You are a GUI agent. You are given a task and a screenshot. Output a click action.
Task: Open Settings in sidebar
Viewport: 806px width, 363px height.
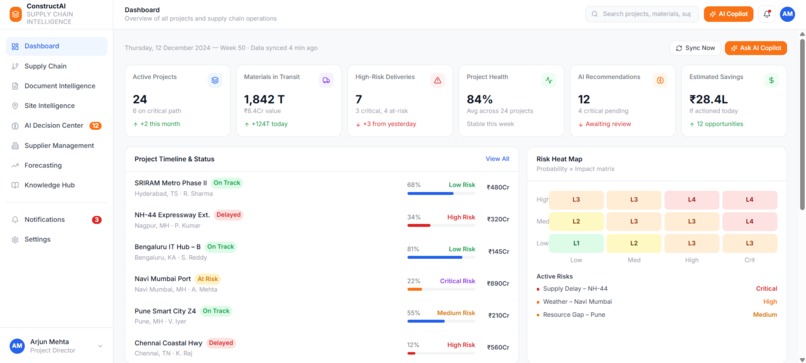pyautogui.click(x=57, y=240)
